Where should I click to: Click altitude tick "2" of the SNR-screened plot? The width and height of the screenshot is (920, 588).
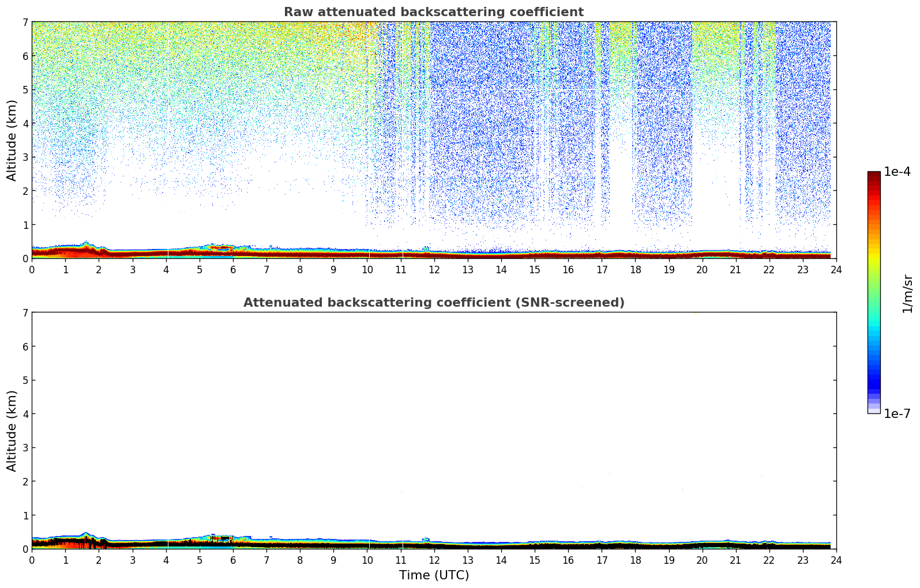[25, 481]
